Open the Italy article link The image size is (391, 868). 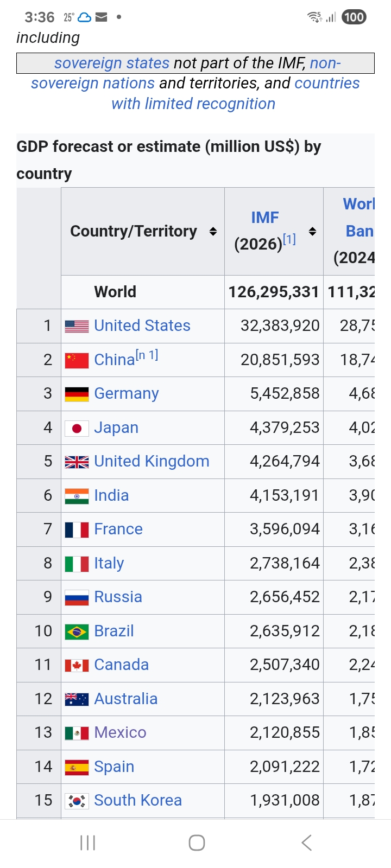(109, 563)
